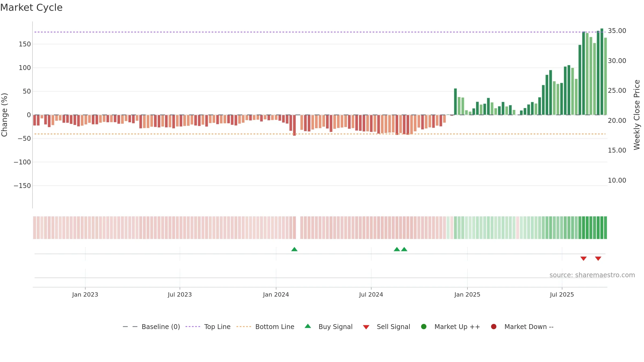This screenshot has width=644, height=362.
Task: Click the Jan 2025 axis label
Action: (467, 294)
